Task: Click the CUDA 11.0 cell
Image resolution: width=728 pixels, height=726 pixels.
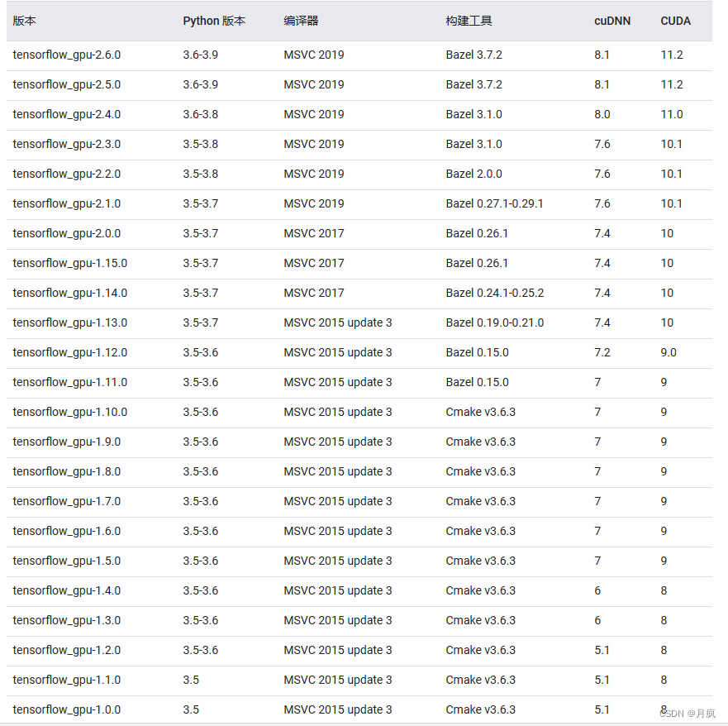Action: [672, 114]
